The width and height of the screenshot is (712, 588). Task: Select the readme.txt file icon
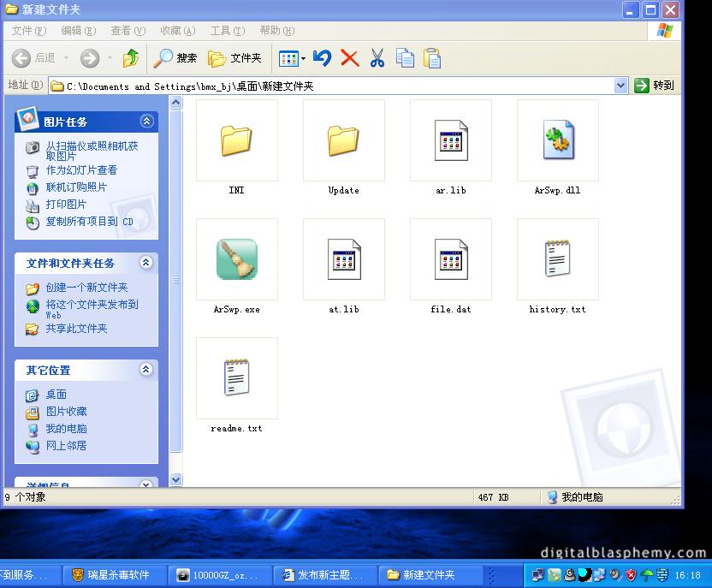236,377
